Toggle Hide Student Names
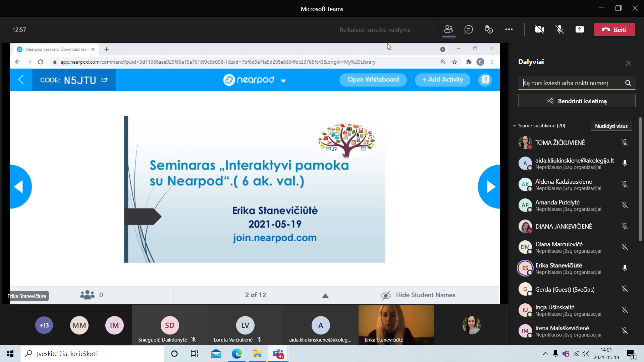This screenshot has height=362, width=644. [x=418, y=295]
